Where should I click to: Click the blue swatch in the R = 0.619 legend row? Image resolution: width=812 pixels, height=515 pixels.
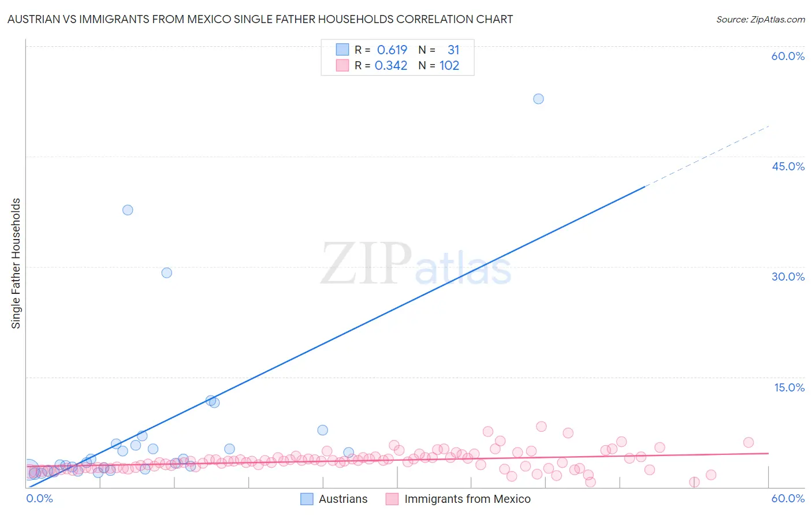[342, 50]
